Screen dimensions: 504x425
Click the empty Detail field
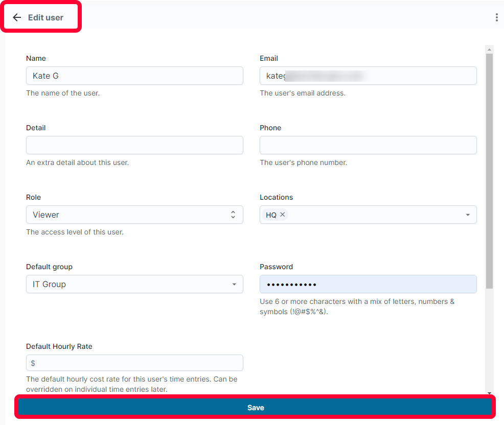coord(134,145)
